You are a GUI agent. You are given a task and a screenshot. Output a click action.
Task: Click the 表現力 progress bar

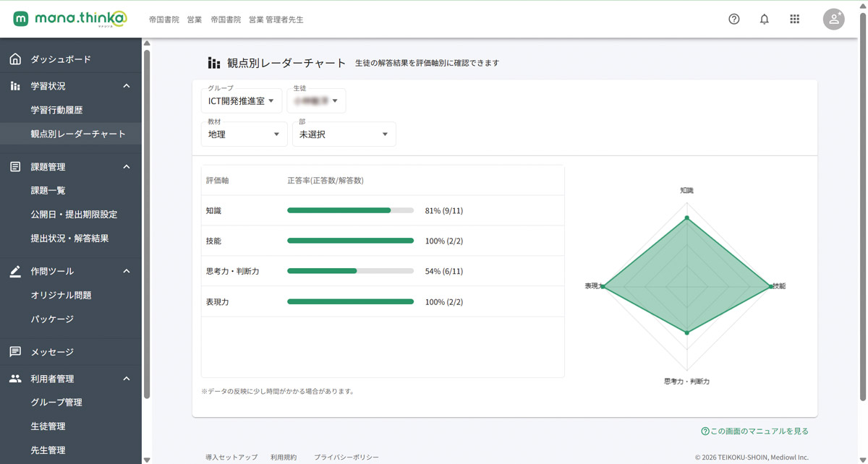tap(350, 301)
